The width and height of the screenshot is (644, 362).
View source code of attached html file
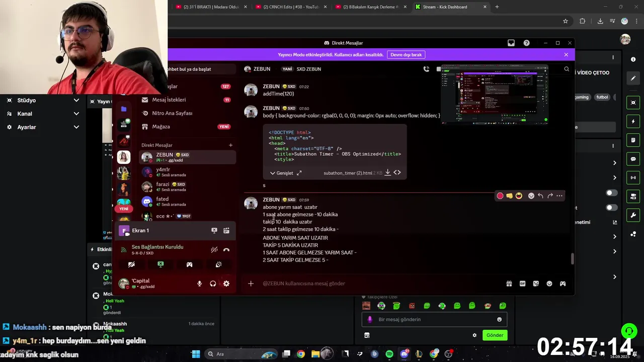pyautogui.click(x=397, y=172)
